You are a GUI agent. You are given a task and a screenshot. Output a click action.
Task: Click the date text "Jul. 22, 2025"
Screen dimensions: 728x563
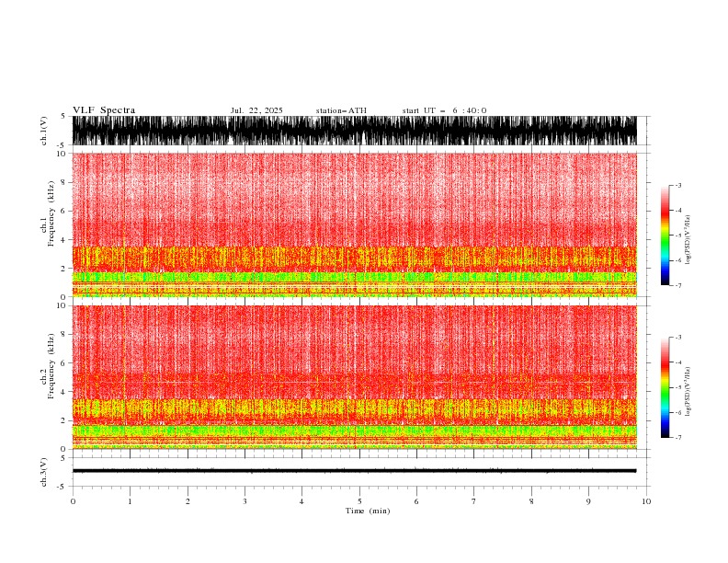coord(256,110)
